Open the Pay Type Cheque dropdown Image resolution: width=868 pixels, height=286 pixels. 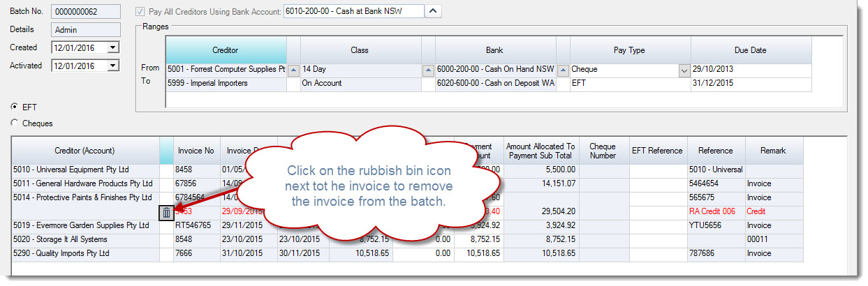[x=684, y=70]
